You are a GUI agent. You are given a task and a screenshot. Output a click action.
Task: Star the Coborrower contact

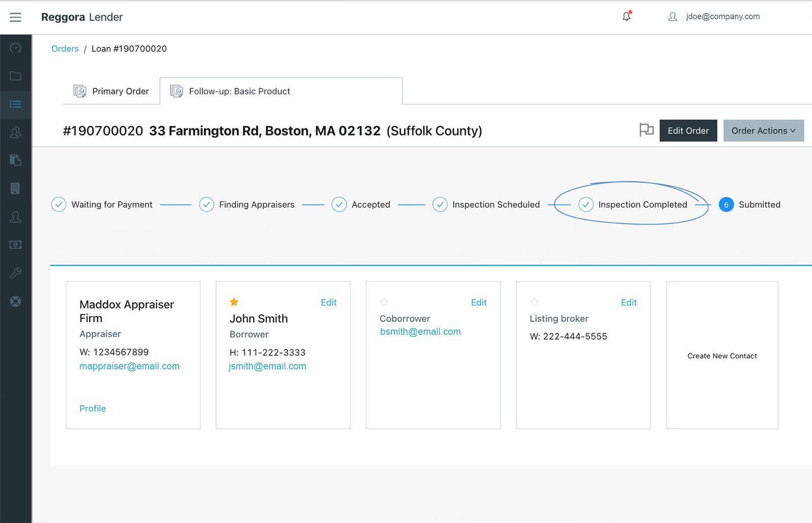point(384,302)
